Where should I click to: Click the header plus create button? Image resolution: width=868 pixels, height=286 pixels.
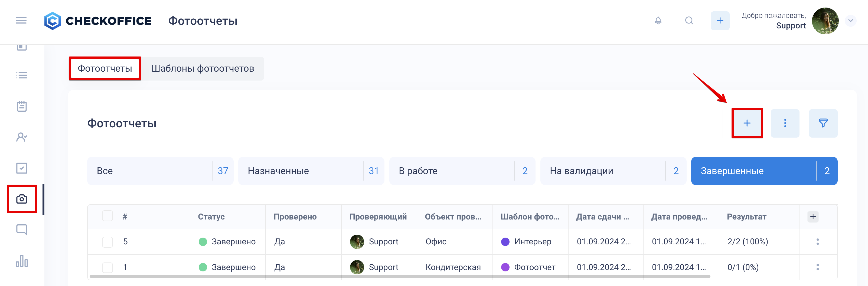(720, 21)
